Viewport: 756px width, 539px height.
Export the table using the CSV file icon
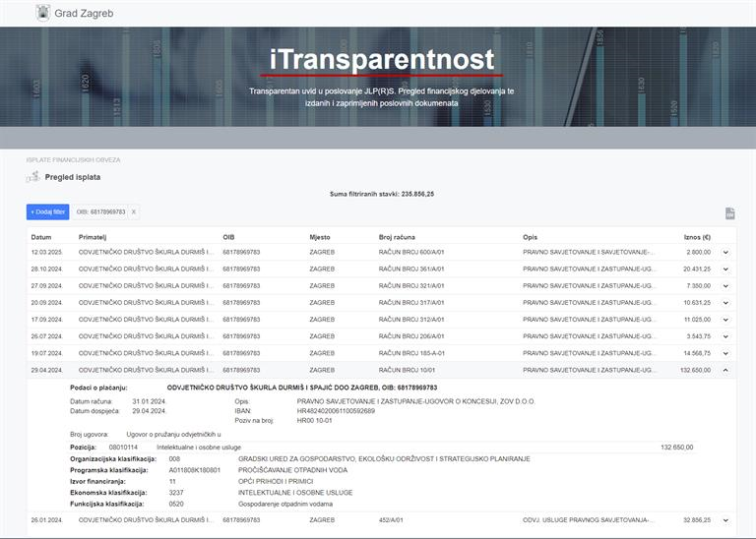click(x=729, y=213)
